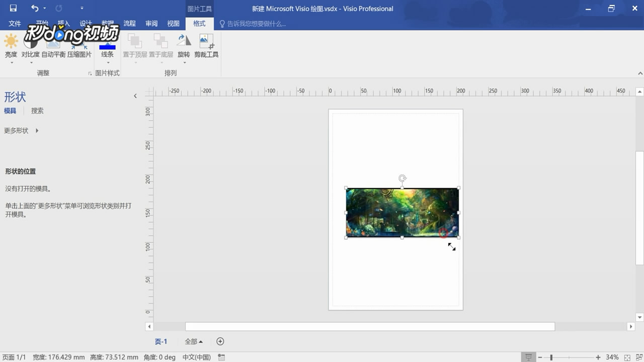Expand the 线条 line dropdown arrow
Image resolution: width=644 pixels, height=362 pixels.
[x=107, y=62]
